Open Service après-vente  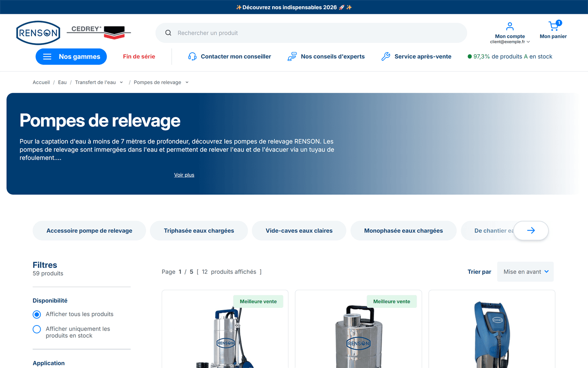pyautogui.click(x=416, y=56)
